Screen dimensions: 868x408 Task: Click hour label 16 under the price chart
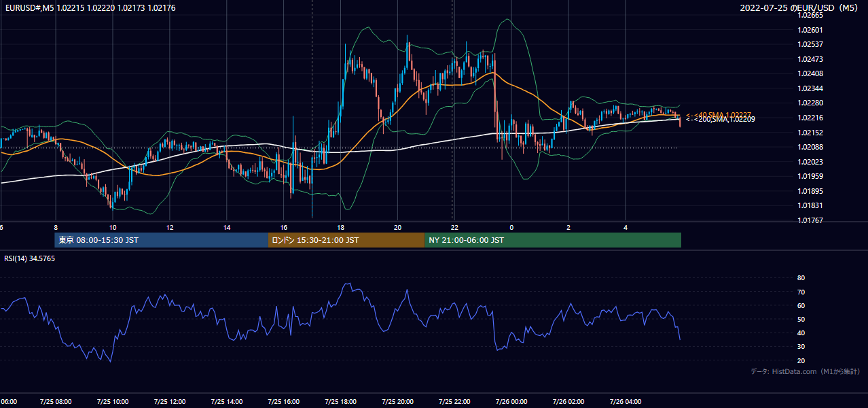(x=284, y=227)
